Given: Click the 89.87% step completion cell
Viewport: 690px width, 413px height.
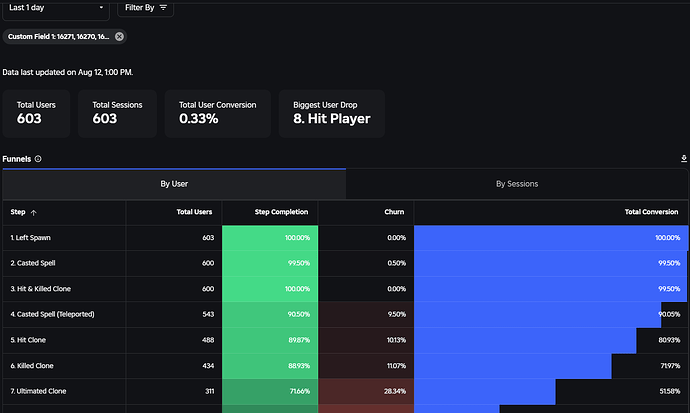Looking at the screenshot, I should [x=270, y=340].
